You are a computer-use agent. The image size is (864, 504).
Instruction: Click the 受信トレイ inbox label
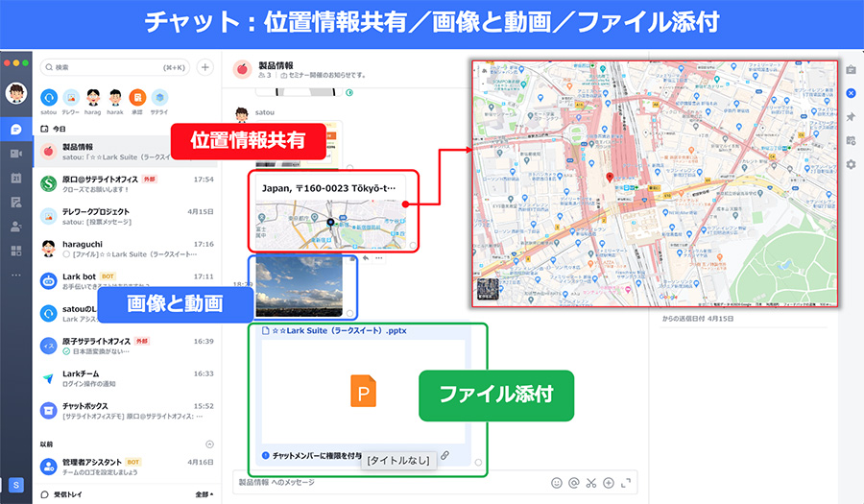(x=68, y=494)
